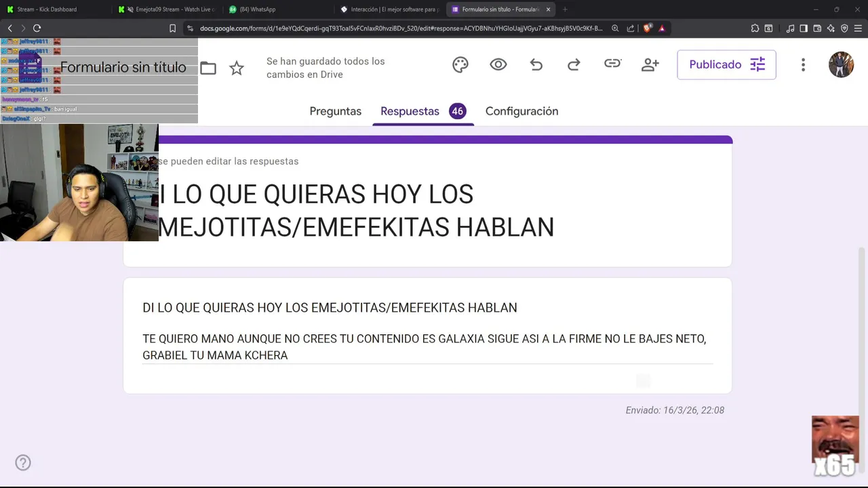The height and width of the screenshot is (488, 868).
Task: Go back in the browser
Action: click(9, 28)
